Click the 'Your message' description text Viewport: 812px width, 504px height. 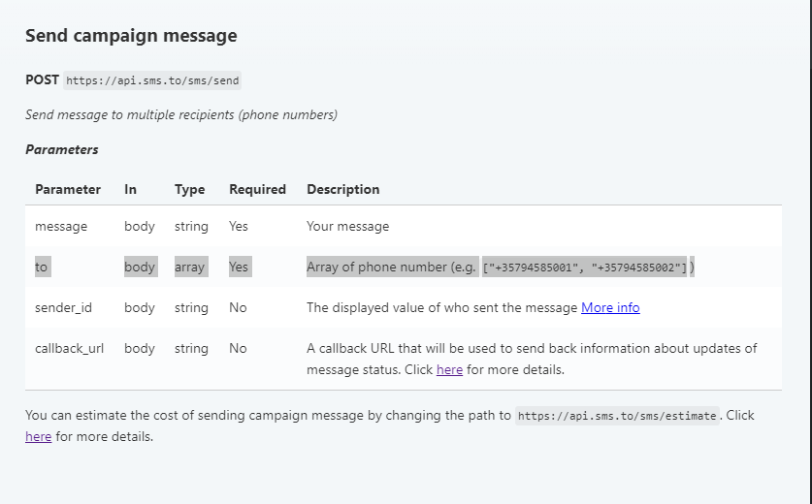(347, 226)
